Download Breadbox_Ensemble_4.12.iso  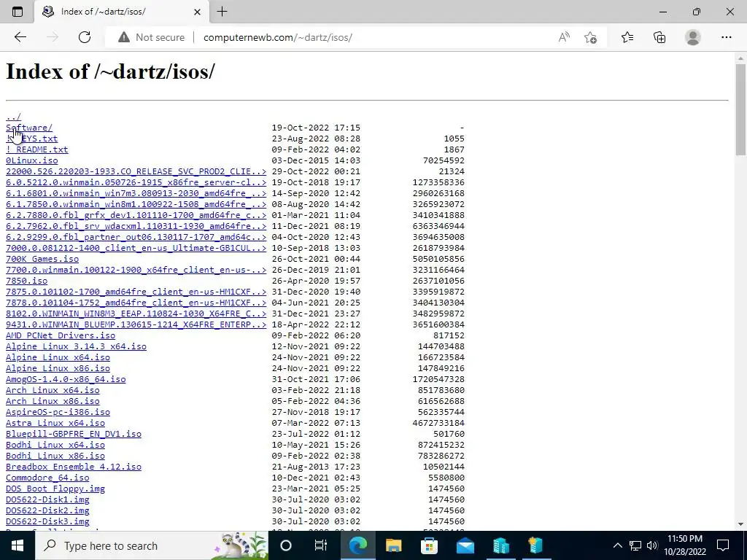coord(74,467)
